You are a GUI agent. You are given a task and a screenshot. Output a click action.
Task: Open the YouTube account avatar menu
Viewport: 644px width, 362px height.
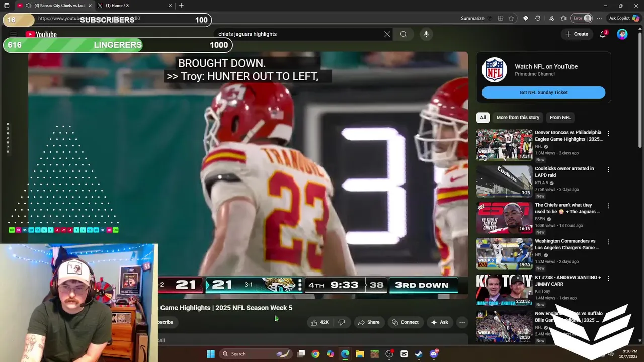tap(622, 34)
